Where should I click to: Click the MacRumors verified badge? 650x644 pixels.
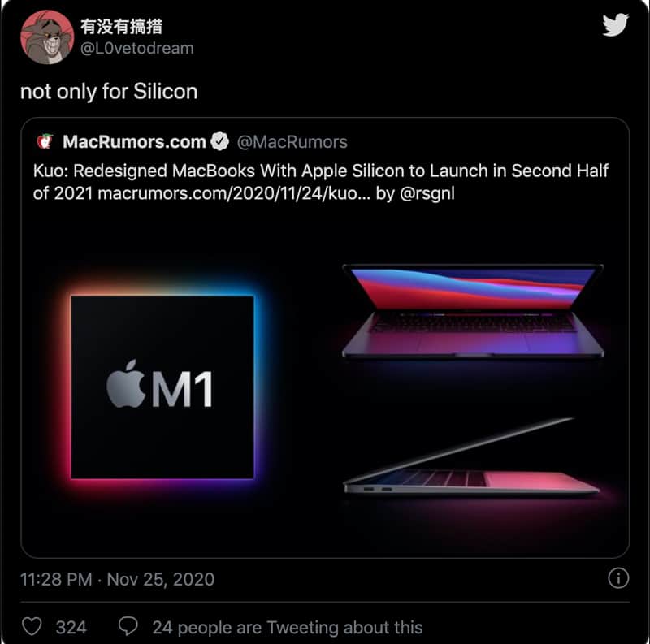(219, 141)
